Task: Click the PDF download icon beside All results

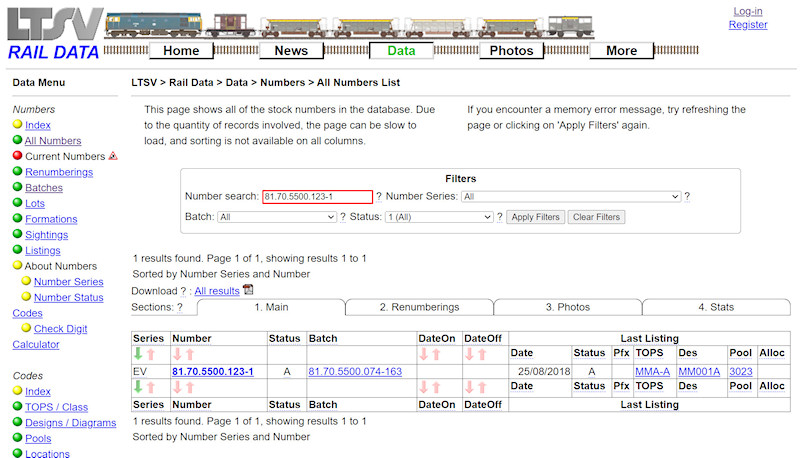Action: (x=248, y=290)
